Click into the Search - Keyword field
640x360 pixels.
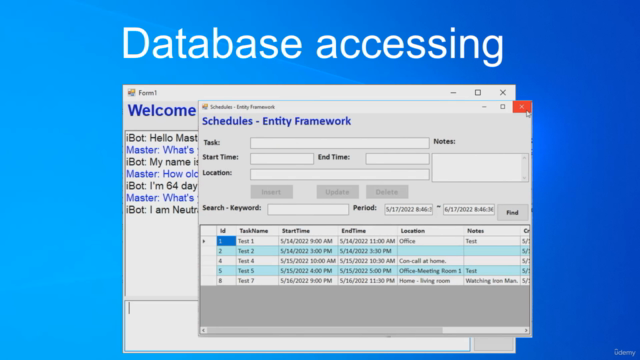(x=308, y=209)
